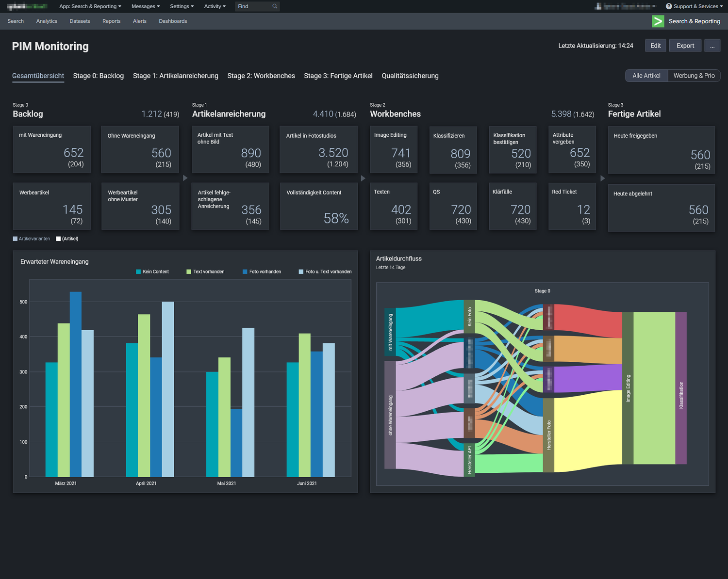Click the green Search & Reporting app icon
Viewport: 728px width, 579px height.
[x=658, y=21]
